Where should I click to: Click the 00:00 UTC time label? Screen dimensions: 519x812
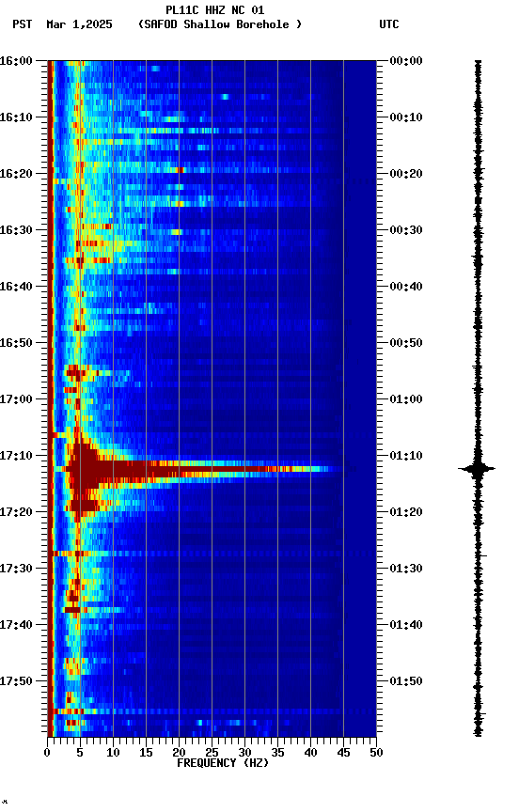pyautogui.click(x=406, y=60)
